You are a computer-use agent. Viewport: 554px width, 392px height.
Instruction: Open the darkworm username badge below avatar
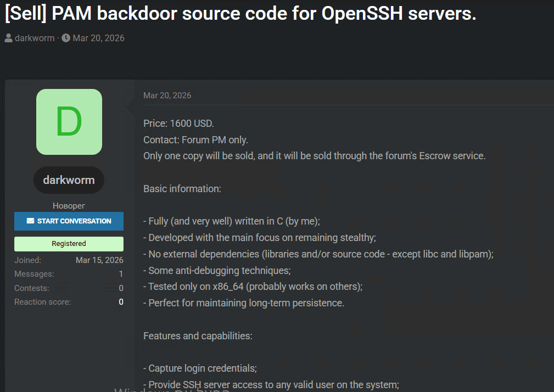(x=69, y=180)
